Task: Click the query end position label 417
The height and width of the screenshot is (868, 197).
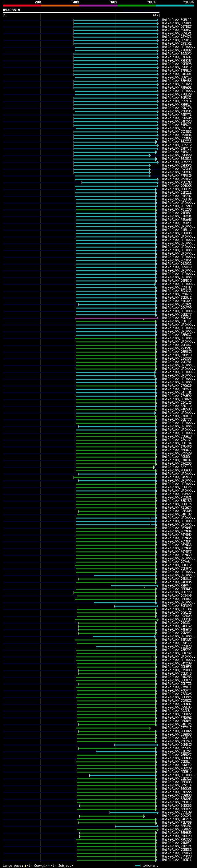Action: [155, 15]
